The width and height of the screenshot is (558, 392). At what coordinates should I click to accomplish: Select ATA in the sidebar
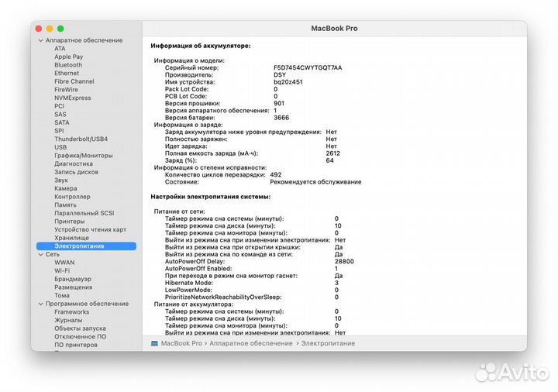pos(60,48)
